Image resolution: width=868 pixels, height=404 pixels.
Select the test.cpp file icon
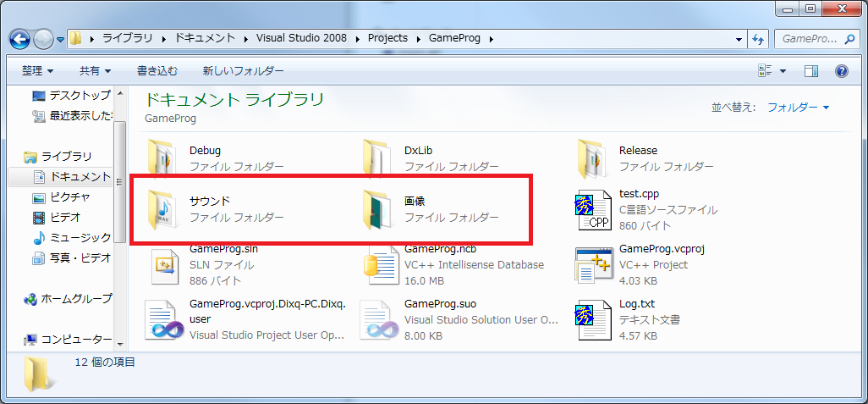(592, 209)
